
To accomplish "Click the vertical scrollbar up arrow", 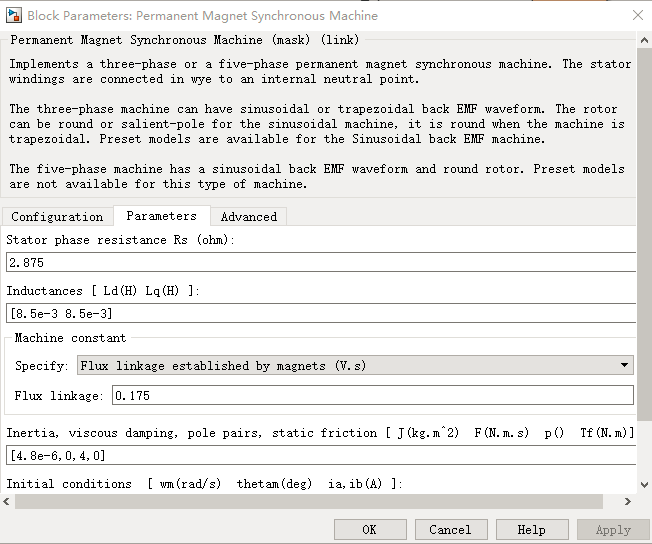I will click(x=644, y=40).
